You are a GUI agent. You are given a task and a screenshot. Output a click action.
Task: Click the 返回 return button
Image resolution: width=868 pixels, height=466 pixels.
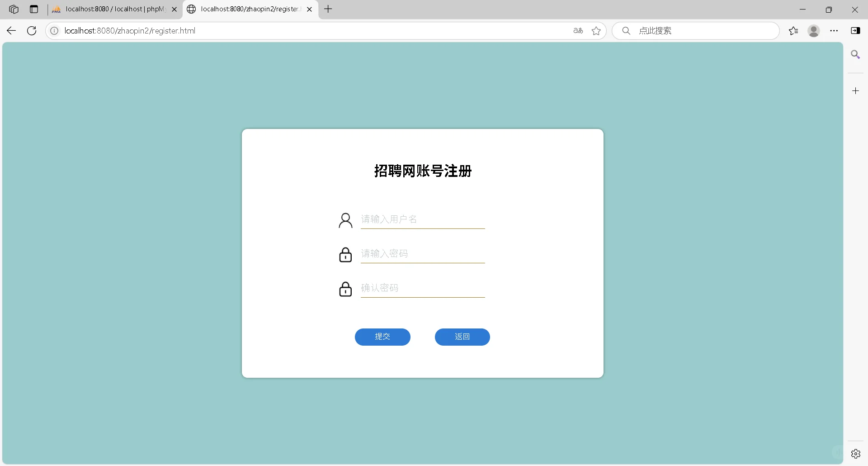pos(462,337)
